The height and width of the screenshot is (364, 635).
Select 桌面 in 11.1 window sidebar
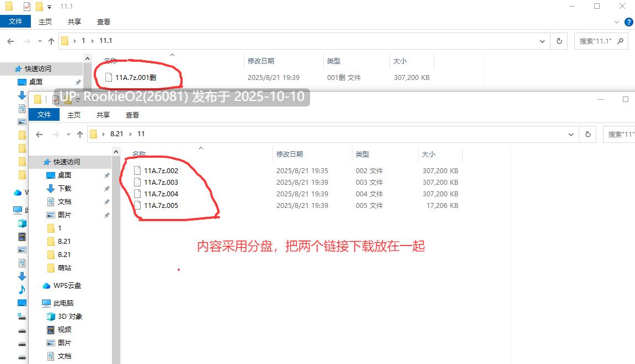click(x=36, y=82)
